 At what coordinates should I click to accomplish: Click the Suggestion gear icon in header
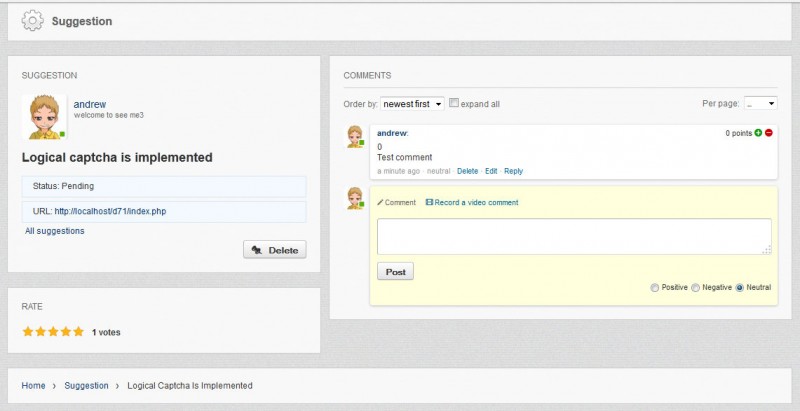click(x=33, y=21)
